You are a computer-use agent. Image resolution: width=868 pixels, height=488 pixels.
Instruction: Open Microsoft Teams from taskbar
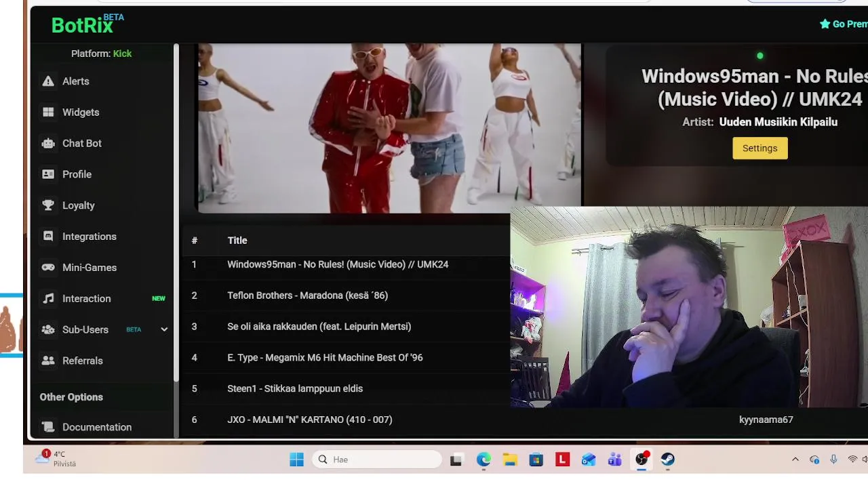615,460
